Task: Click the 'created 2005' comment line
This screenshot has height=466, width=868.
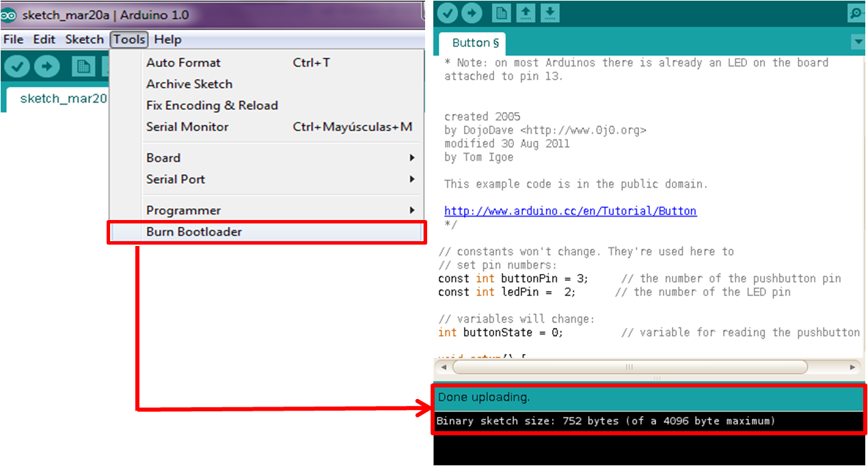Action: (x=482, y=117)
